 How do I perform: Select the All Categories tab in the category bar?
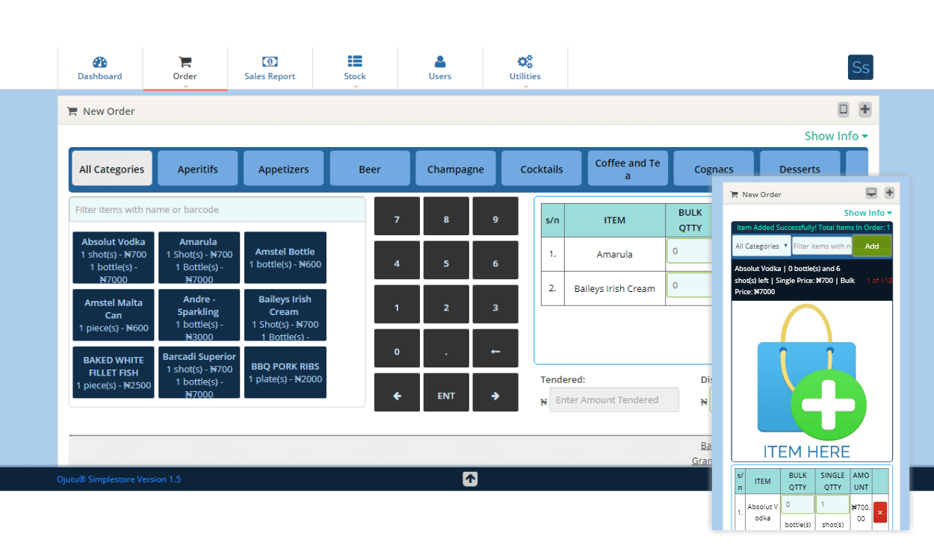(112, 169)
